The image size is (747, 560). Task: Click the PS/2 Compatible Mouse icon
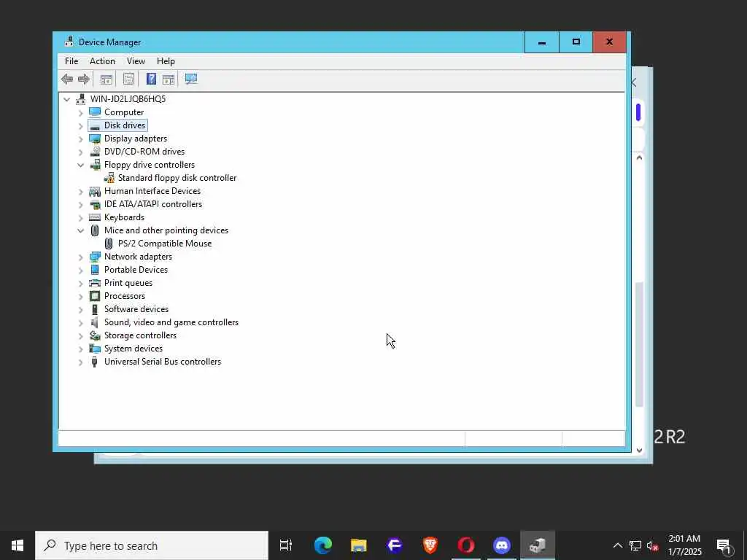pyautogui.click(x=109, y=244)
